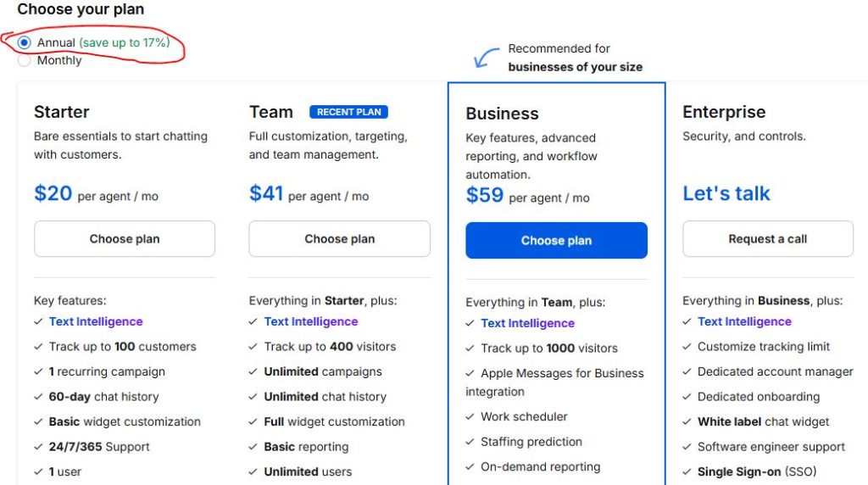Screen dimensions: 868x485
Task: Choose the Starter plan
Action: pyautogui.click(x=125, y=238)
